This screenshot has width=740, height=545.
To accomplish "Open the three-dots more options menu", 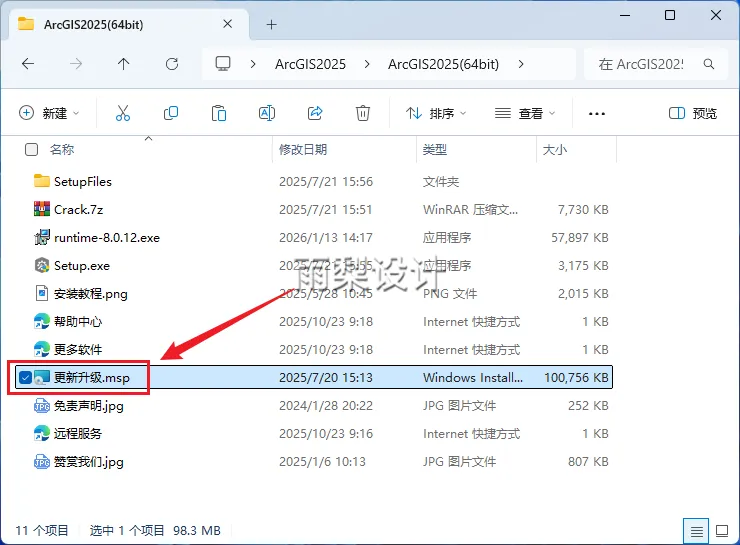I will point(597,113).
